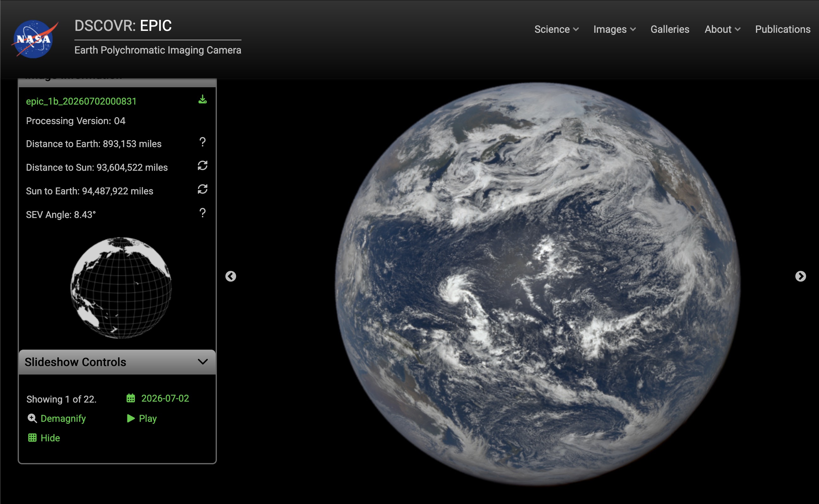Click the DSCOVR: EPIC site title
The width and height of the screenshot is (819, 504).
point(123,26)
